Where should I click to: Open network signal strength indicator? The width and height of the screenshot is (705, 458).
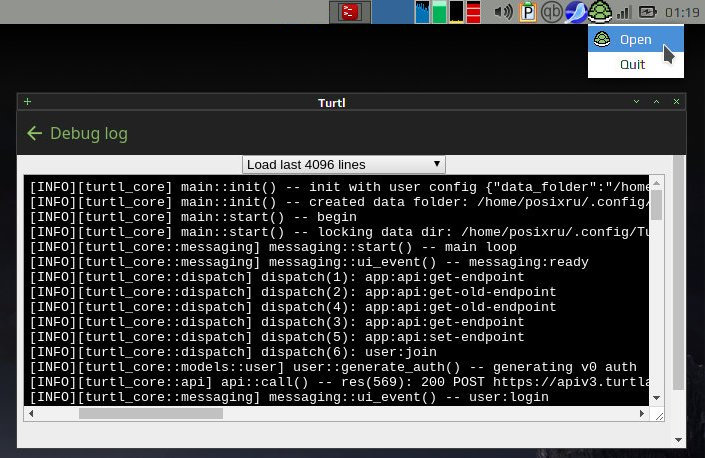(x=624, y=12)
